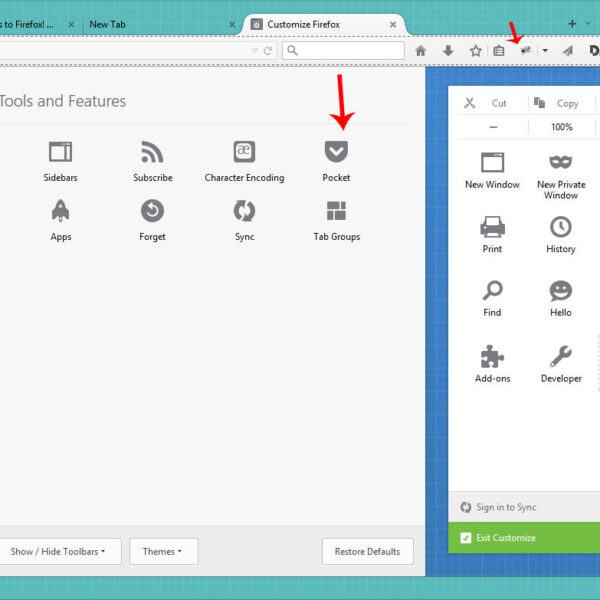This screenshot has height=600, width=600.
Task: Click the magnifier icon in search box
Action: pyautogui.click(x=292, y=50)
